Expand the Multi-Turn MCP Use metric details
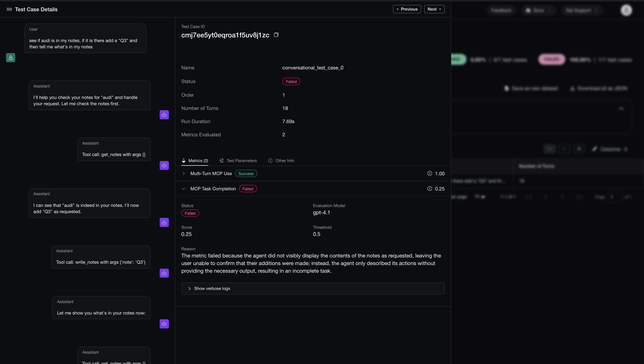The height and width of the screenshot is (364, 644). 184,173
